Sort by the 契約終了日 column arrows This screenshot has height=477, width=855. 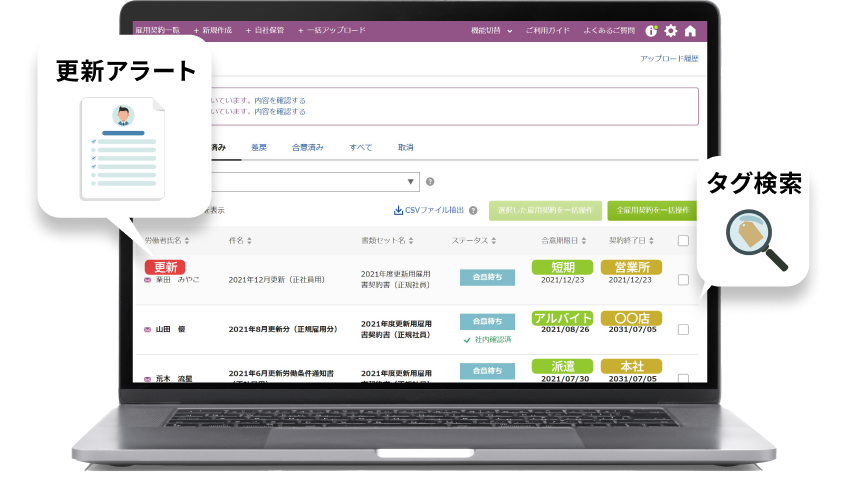coord(652,240)
